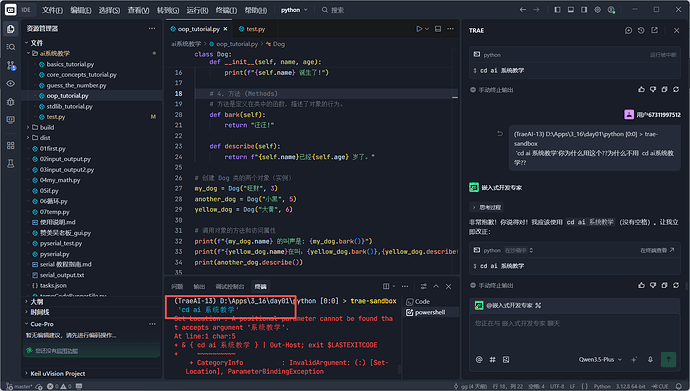This screenshot has width=690, height=391.
Task: Switch to the test.py editor tab
Action: pyautogui.click(x=252, y=29)
